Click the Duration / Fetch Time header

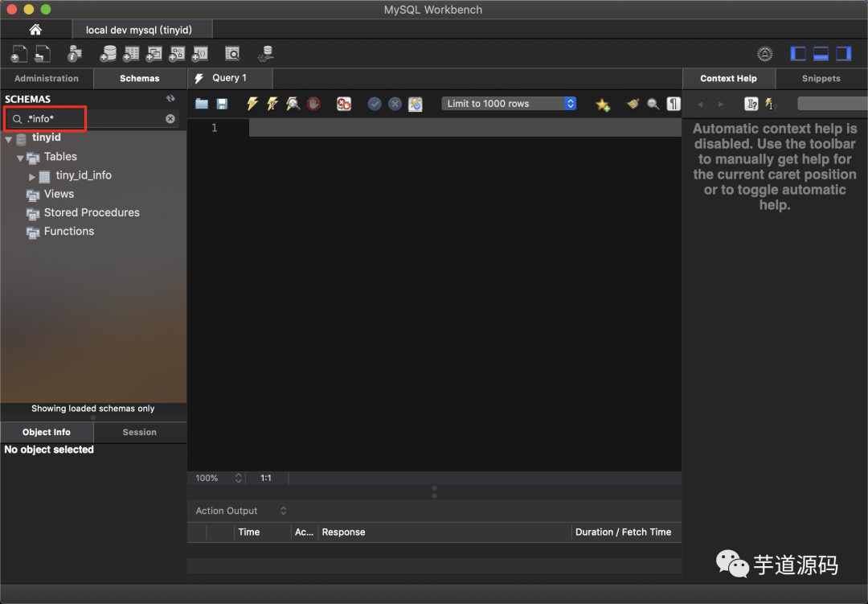[x=626, y=532]
